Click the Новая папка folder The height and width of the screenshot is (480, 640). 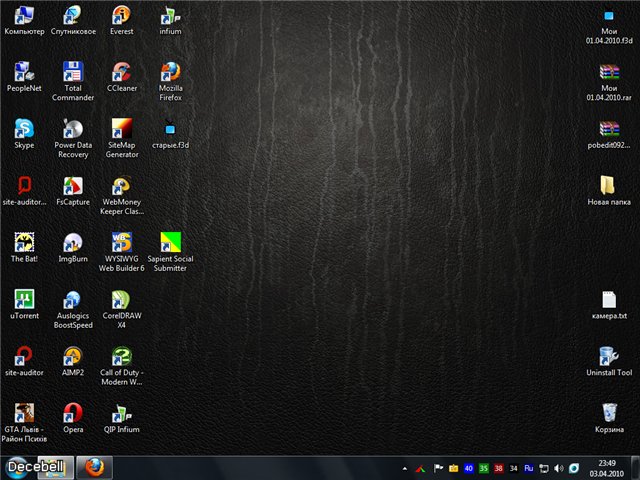click(609, 191)
